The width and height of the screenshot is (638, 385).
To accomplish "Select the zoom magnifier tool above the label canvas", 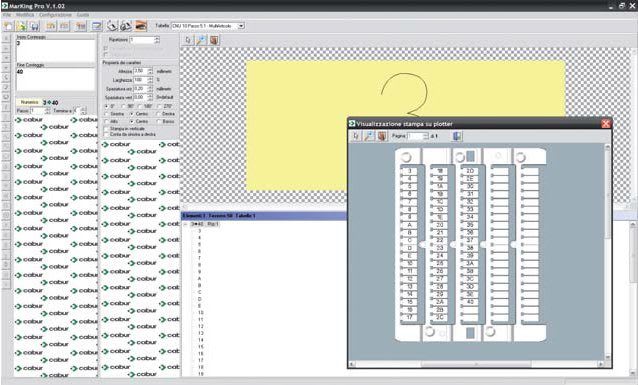I will click(x=201, y=40).
